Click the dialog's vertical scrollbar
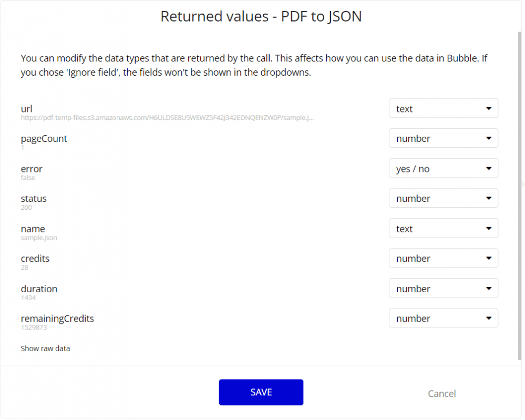 point(520,194)
